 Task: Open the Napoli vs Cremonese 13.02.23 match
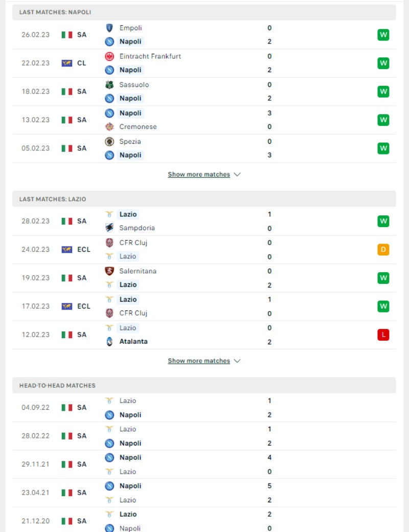pos(204,120)
